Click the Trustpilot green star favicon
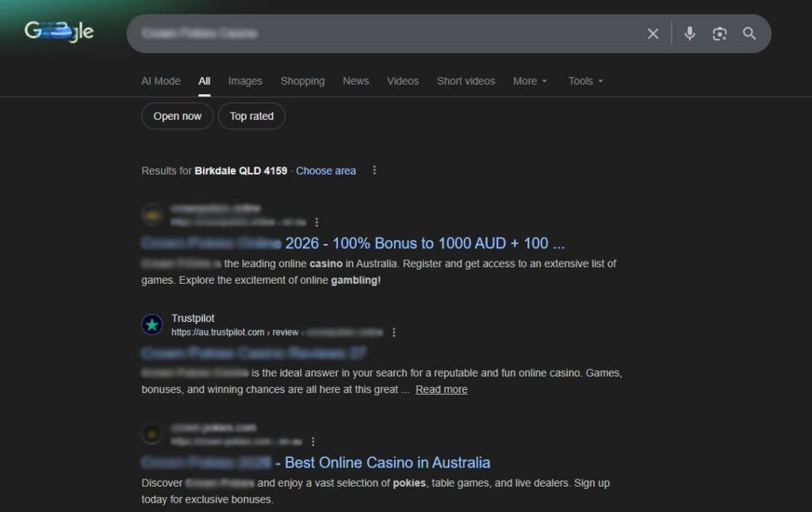 [151, 325]
